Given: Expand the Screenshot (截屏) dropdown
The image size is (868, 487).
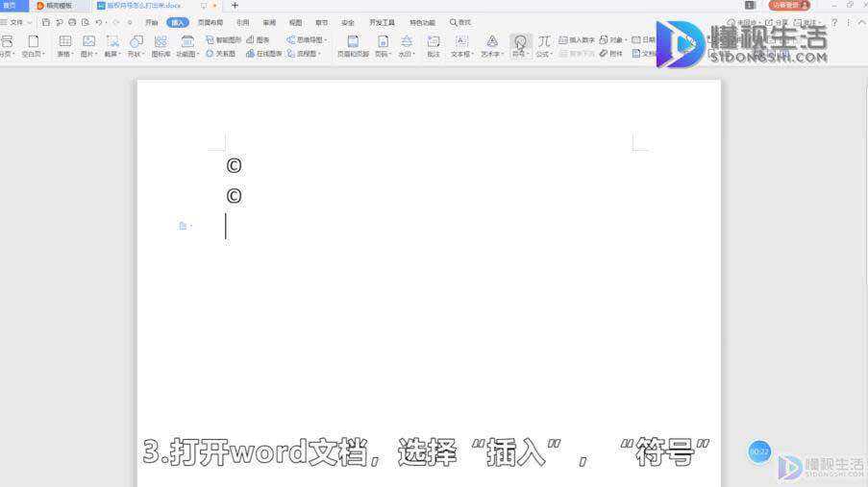Looking at the screenshot, I should pyautogui.click(x=112, y=46).
